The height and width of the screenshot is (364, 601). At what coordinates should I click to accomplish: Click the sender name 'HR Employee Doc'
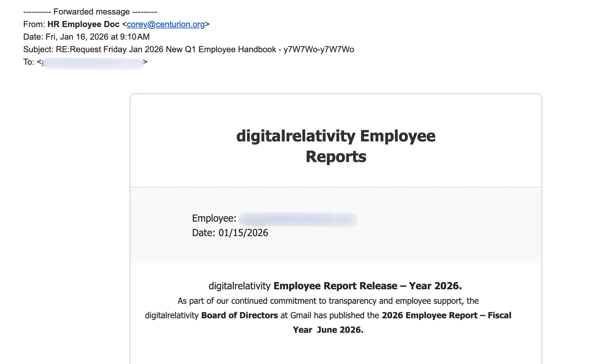click(x=84, y=24)
